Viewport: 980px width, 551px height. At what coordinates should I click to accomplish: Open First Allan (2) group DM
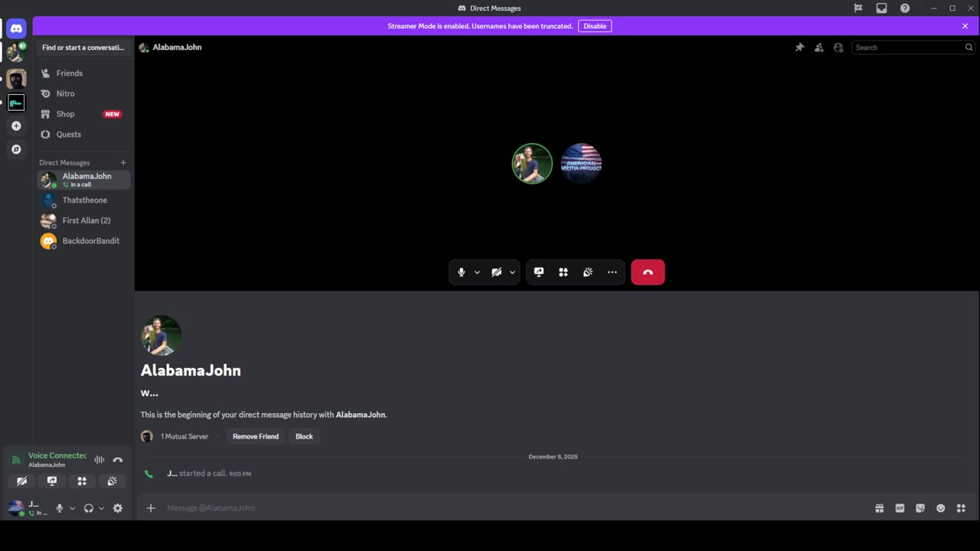click(x=83, y=220)
